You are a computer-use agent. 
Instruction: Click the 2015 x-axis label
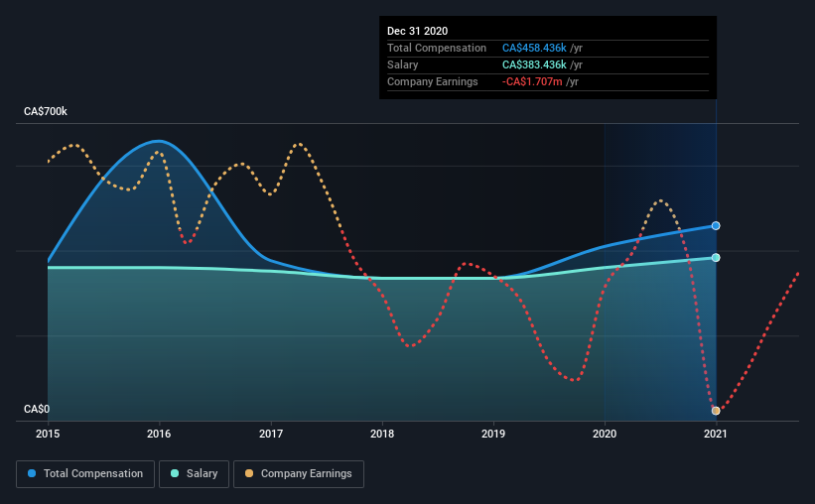[x=48, y=434]
